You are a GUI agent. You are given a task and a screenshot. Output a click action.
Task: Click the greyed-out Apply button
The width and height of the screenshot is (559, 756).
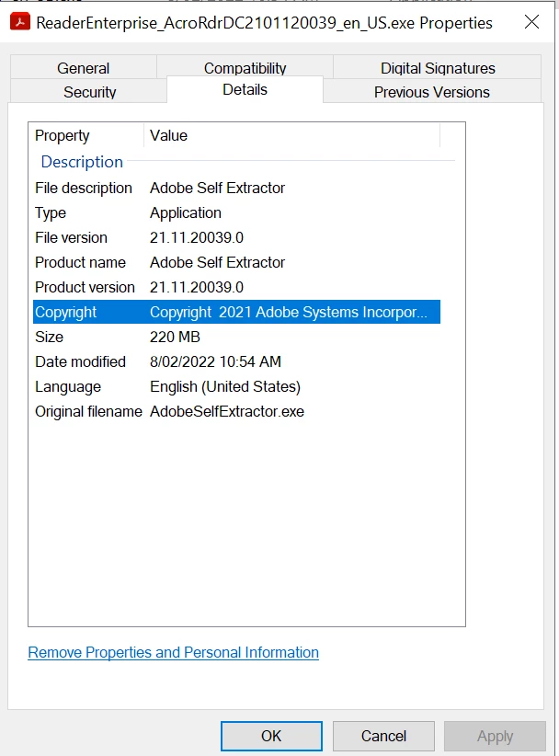(x=495, y=736)
